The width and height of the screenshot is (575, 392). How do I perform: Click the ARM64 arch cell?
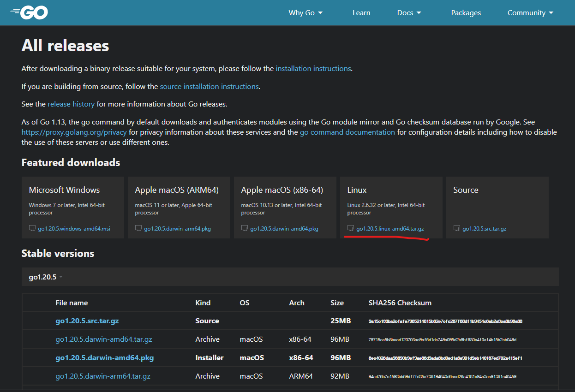(x=301, y=376)
